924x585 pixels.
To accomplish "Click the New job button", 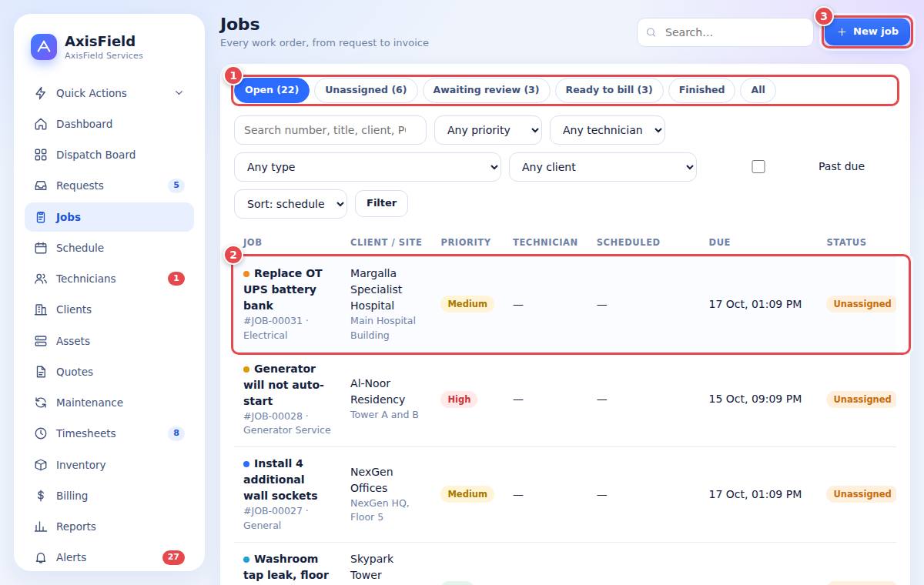I will coord(867,32).
